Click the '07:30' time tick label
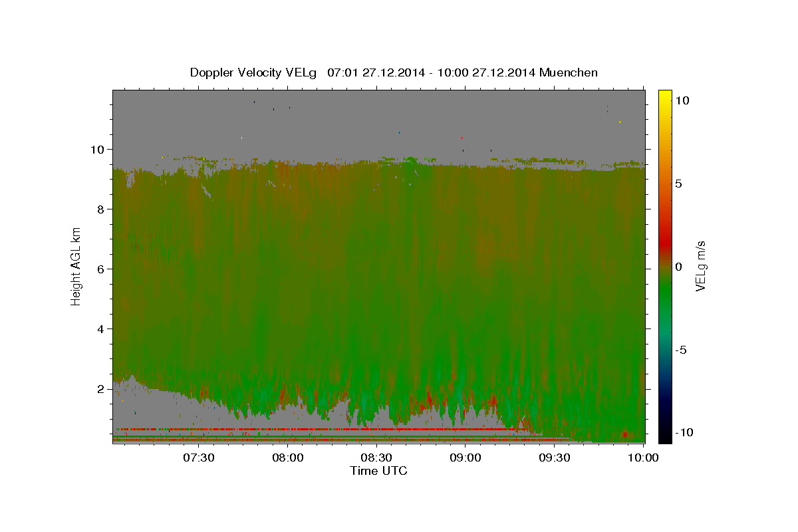This screenshot has height=532, width=798. [x=198, y=458]
